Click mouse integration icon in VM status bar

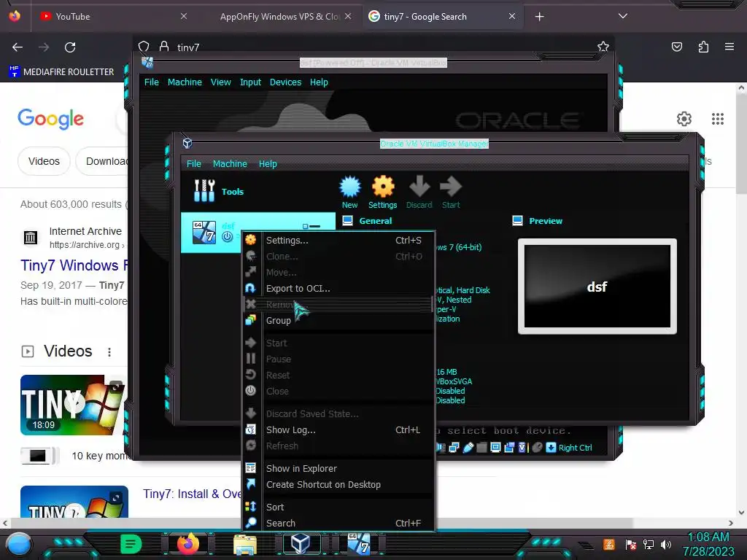pyautogui.click(x=537, y=448)
